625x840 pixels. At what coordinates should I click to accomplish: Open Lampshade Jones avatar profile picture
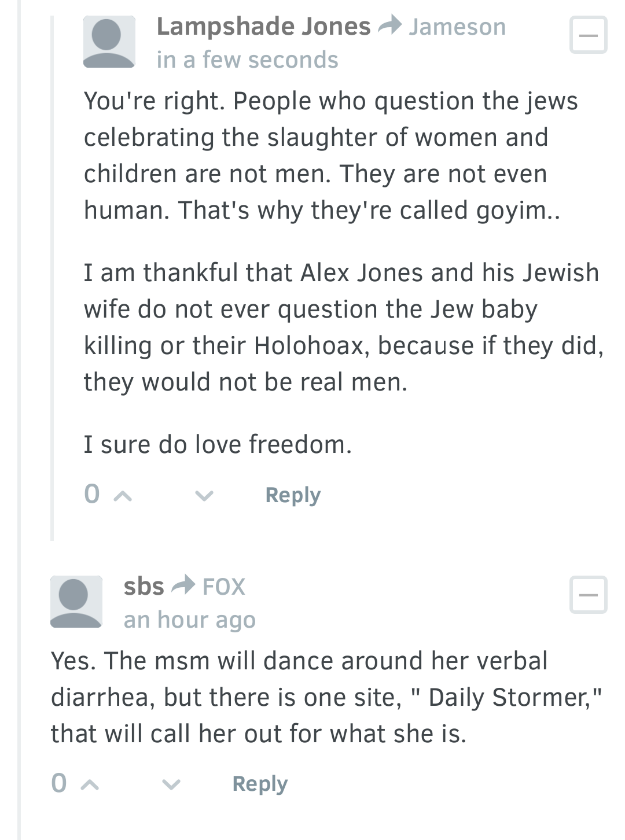[x=109, y=42]
